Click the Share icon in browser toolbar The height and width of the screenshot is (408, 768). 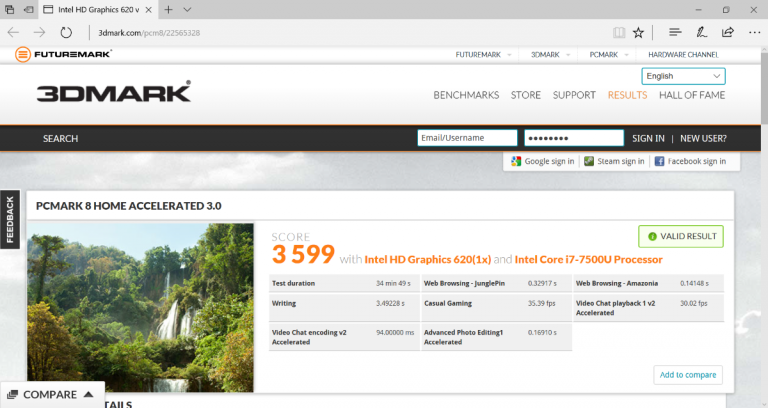click(x=727, y=32)
